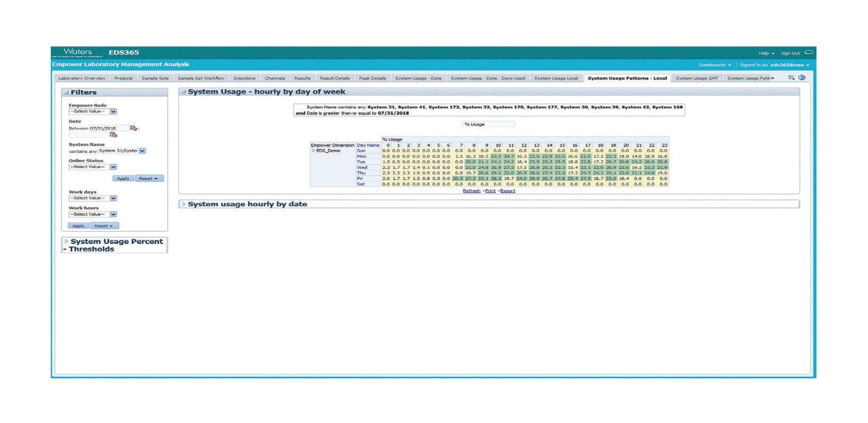Open the Dashboards menu
Image resolution: width=868 pixels, height=423 pixels.
pyautogui.click(x=715, y=65)
